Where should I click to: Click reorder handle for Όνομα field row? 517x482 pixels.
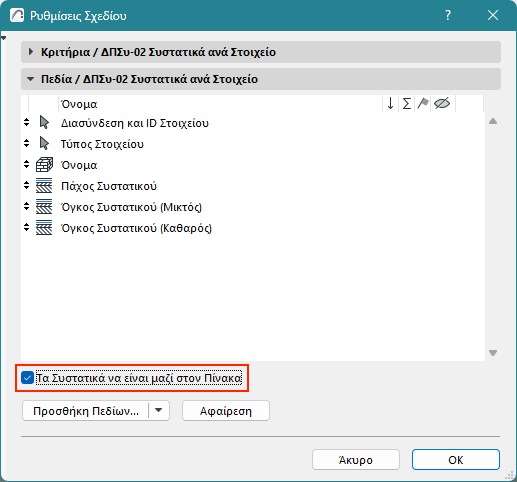pos(27,165)
